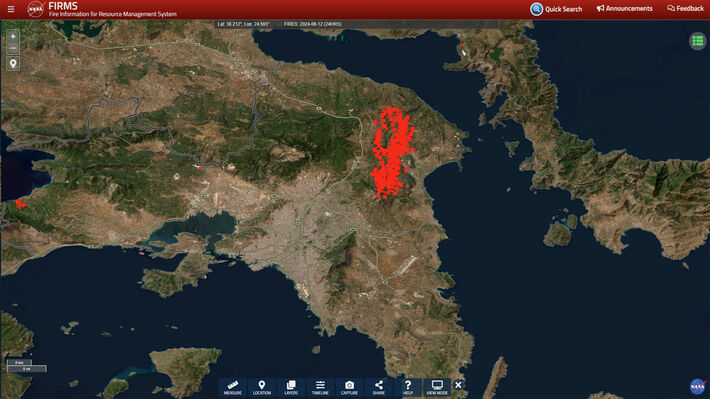This screenshot has height=399, width=710.
Task: Close the bottom toolbar with the X
Action: coord(458,385)
